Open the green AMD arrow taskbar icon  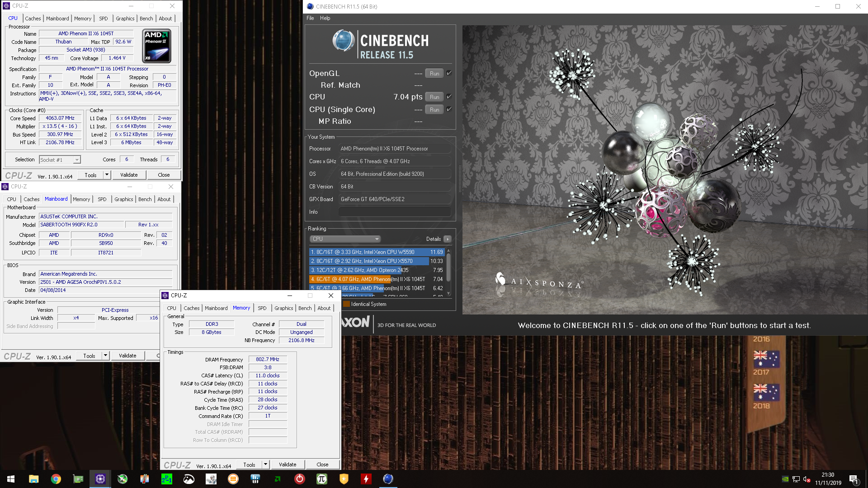[x=278, y=479]
